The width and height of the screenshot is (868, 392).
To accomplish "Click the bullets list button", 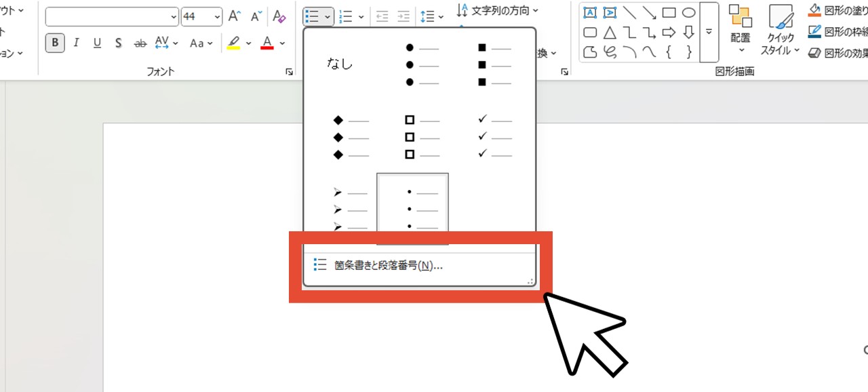I will 313,16.
